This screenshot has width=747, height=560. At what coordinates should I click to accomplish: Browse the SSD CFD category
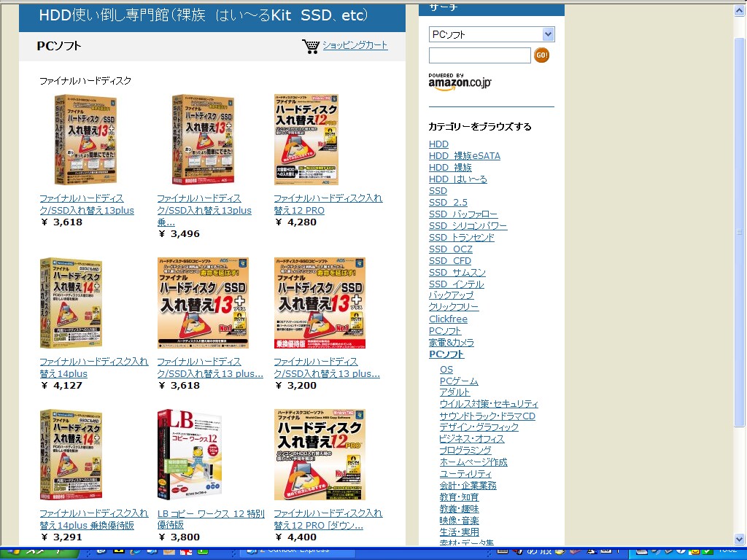click(450, 261)
